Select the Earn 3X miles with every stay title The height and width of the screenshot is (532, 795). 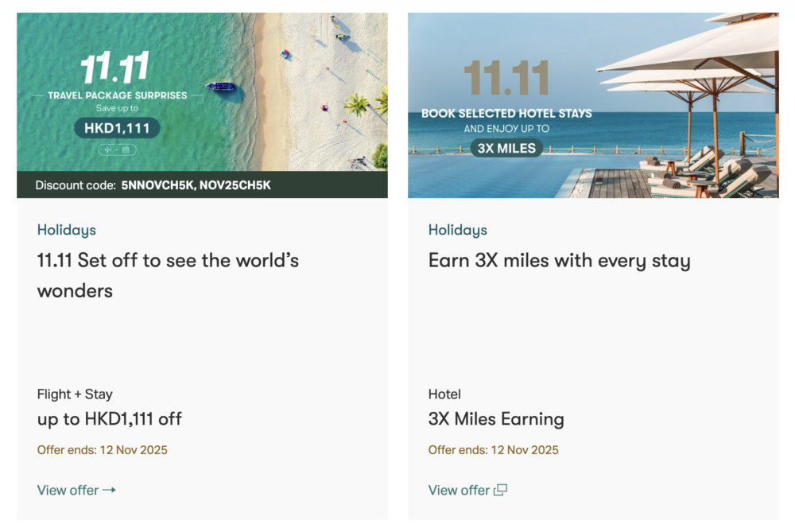tap(559, 261)
